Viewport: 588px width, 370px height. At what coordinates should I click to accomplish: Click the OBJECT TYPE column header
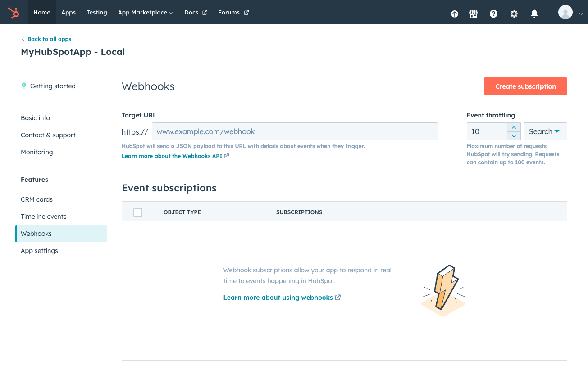(182, 212)
